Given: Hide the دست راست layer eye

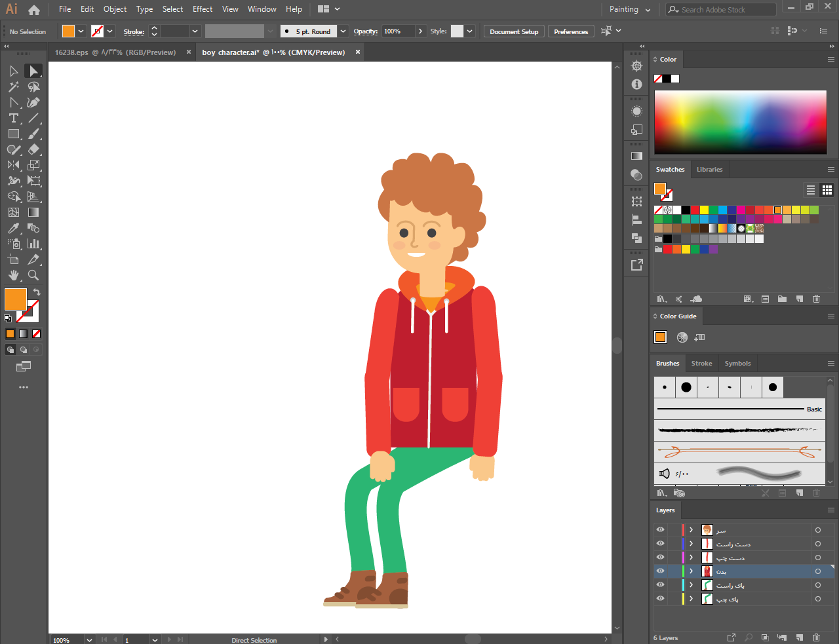Looking at the screenshot, I should click(660, 544).
